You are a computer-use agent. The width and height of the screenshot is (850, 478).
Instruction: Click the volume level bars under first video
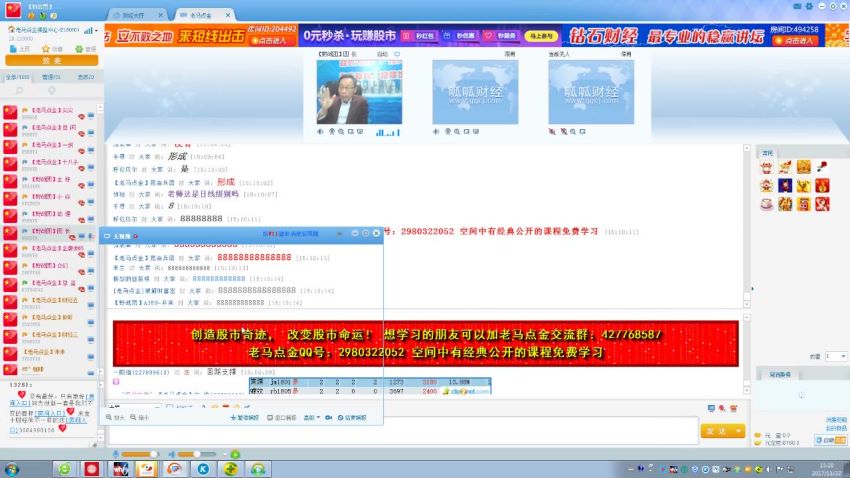coord(388,132)
